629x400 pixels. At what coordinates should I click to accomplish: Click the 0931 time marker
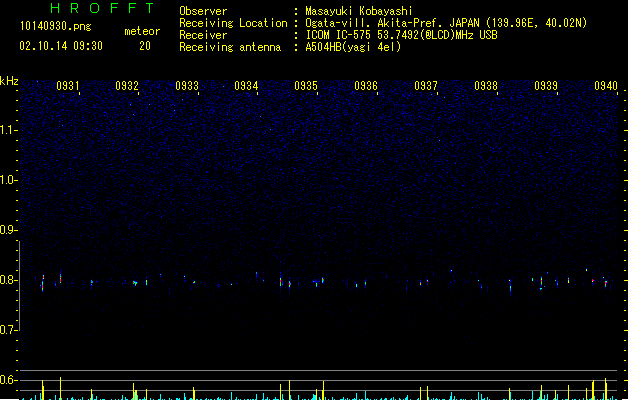pos(67,86)
